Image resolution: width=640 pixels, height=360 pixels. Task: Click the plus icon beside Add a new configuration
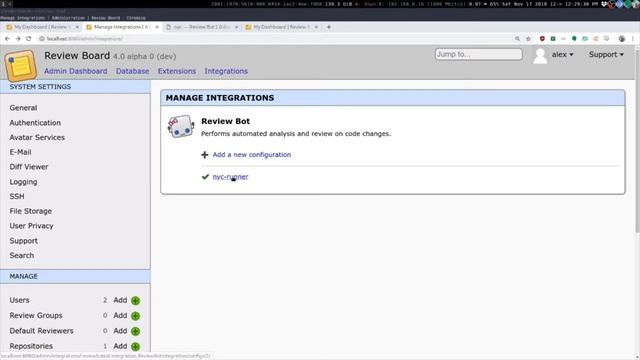click(x=205, y=155)
